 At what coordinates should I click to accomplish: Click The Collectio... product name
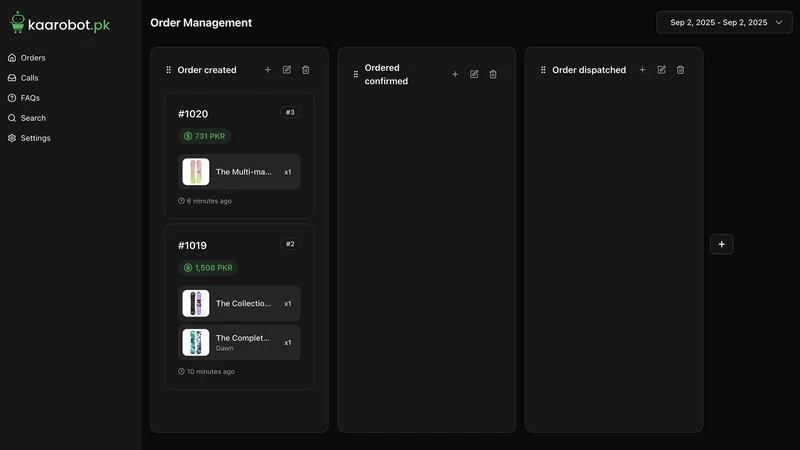243,304
